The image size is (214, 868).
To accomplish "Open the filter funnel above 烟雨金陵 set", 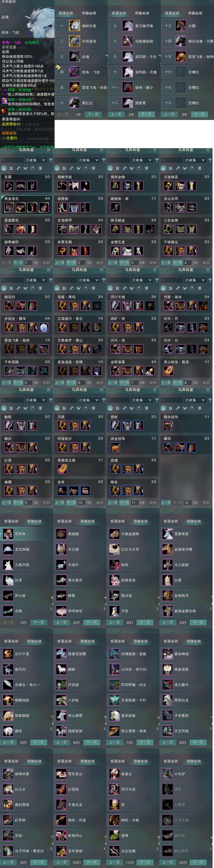I will [157, 160].
